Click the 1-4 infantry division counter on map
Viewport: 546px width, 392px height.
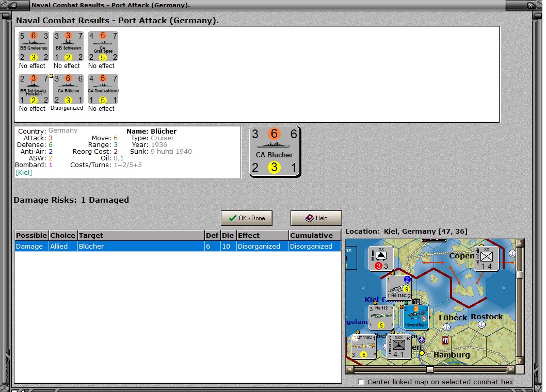487,258
